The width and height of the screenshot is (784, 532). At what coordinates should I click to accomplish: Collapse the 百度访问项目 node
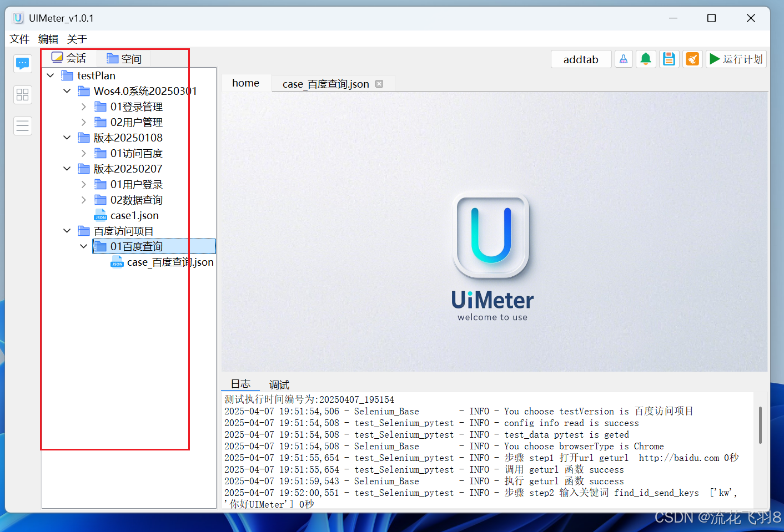click(x=67, y=231)
